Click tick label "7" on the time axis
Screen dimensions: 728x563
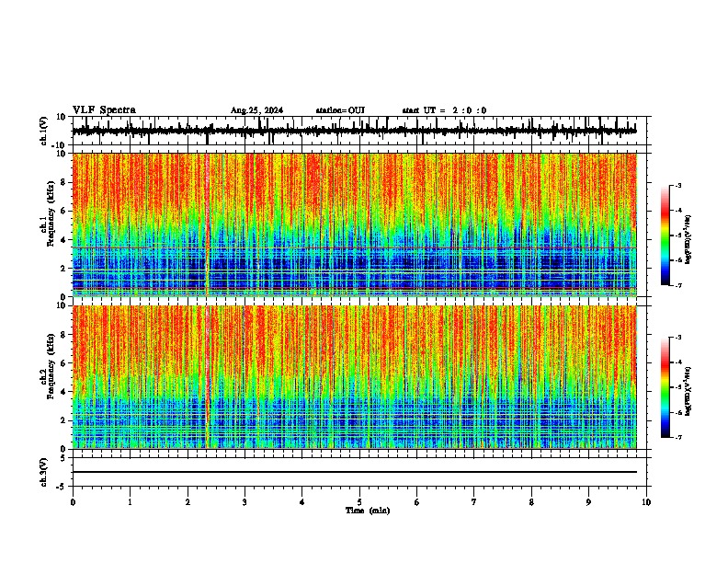pos(474,502)
